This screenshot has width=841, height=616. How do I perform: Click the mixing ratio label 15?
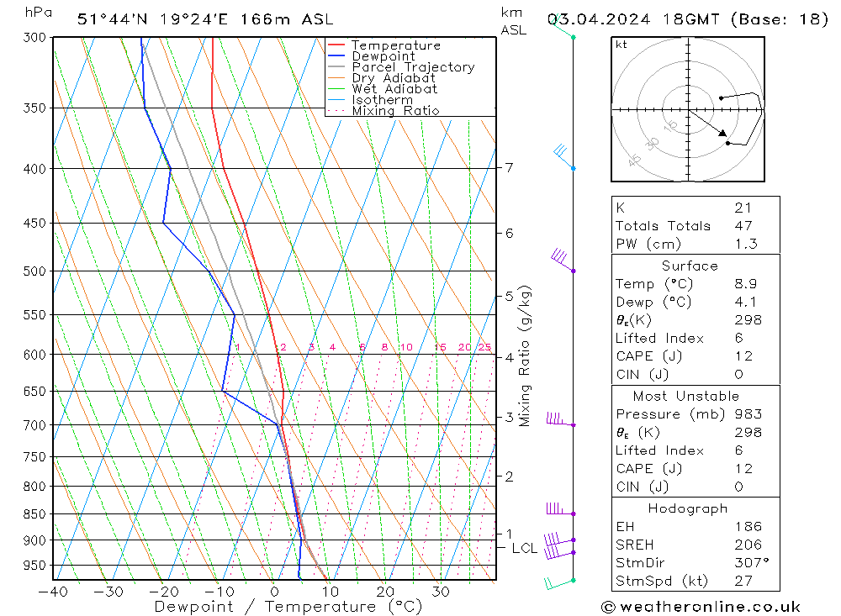coord(440,347)
